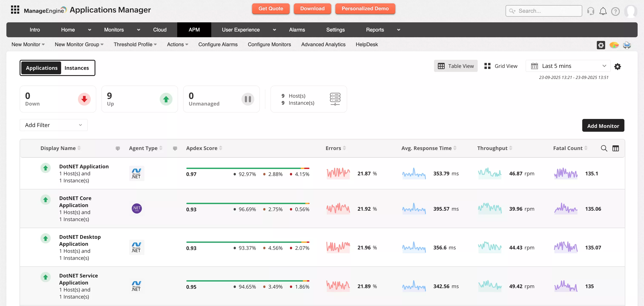Click the printer icon to print the view
The height and width of the screenshot is (306, 644).
(627, 45)
